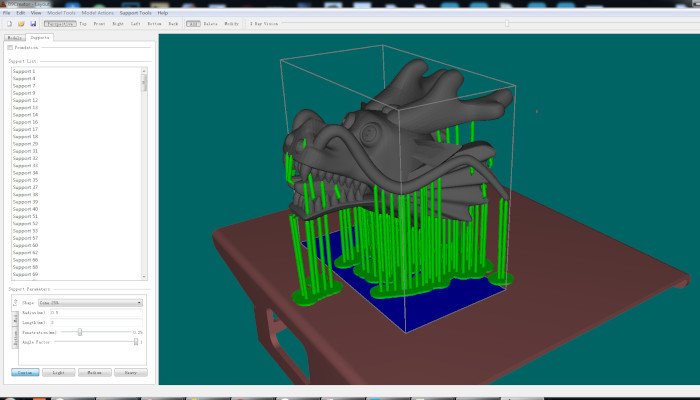This screenshot has width=700, height=400.
Task: Select "Support 12" in the list
Action: 25,100
